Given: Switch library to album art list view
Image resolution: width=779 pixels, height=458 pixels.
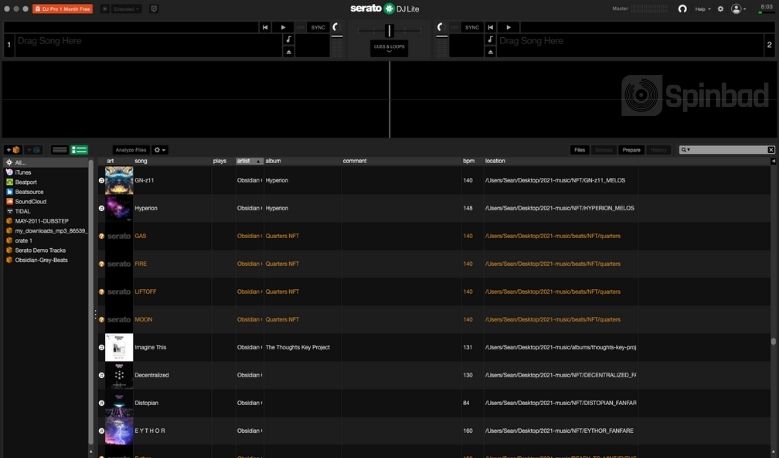Looking at the screenshot, I should (x=79, y=150).
